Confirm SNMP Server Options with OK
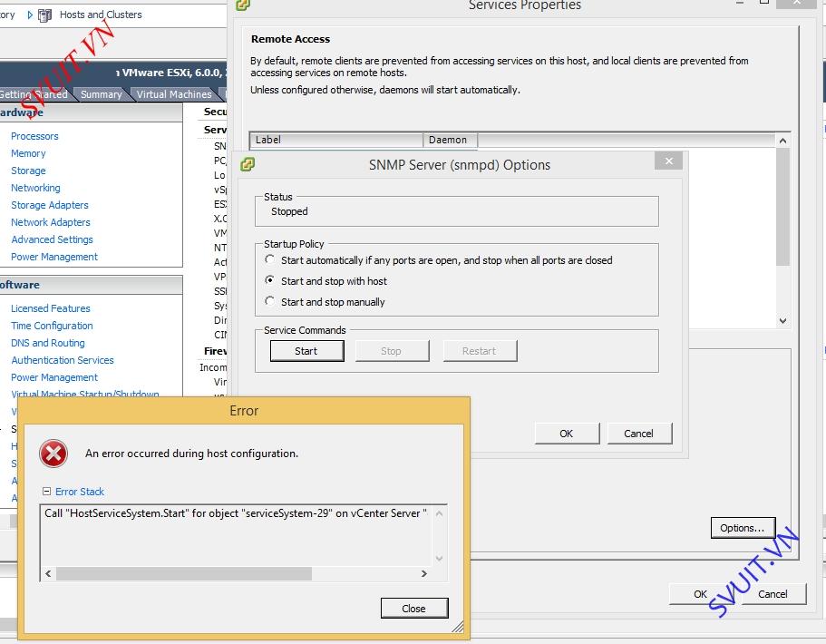The width and height of the screenshot is (826, 644). tap(567, 434)
